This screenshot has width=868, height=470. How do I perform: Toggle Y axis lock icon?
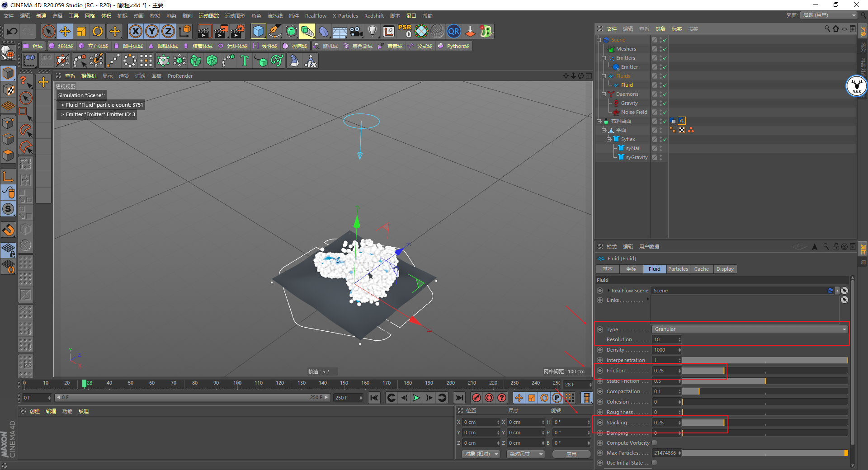(152, 31)
